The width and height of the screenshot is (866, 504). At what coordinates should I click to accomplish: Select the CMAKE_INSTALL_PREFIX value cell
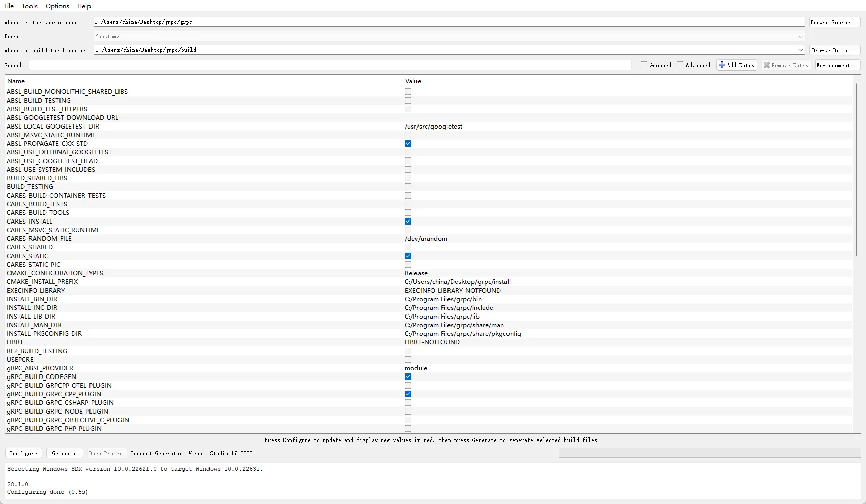(628, 282)
